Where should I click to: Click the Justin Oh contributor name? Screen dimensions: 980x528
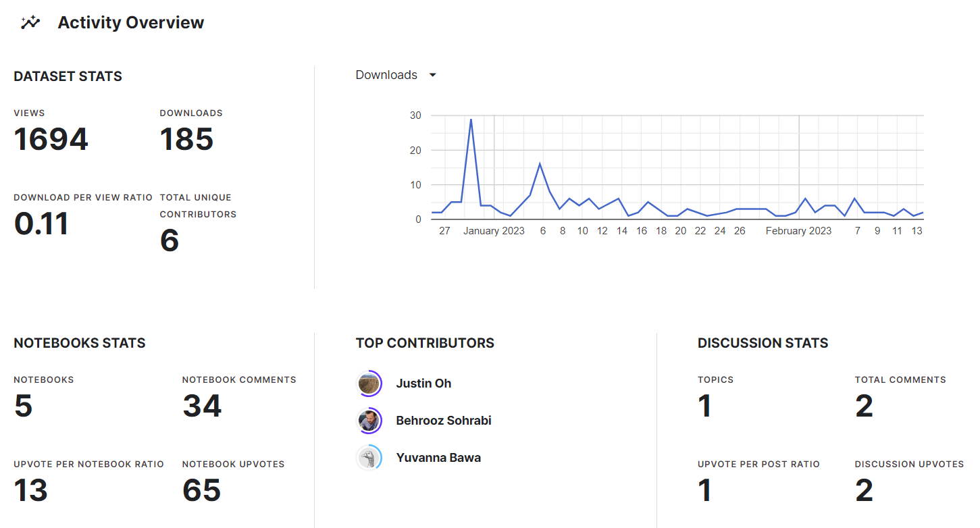coord(423,384)
